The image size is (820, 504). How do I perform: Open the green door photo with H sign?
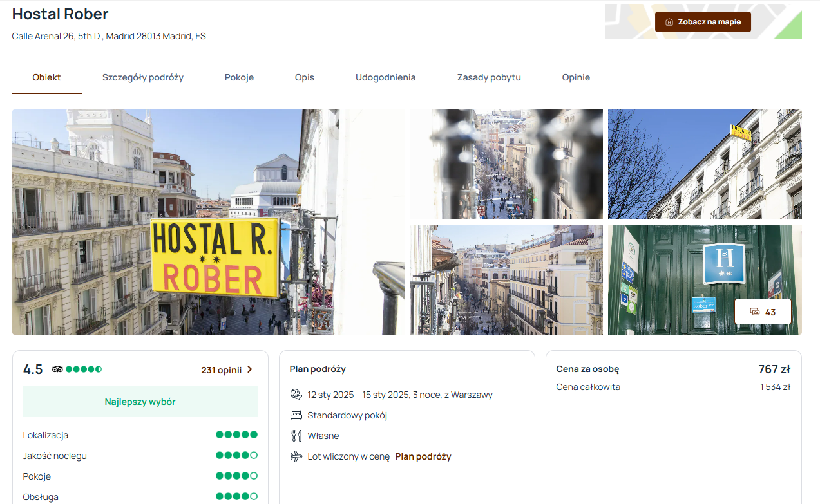pos(705,279)
